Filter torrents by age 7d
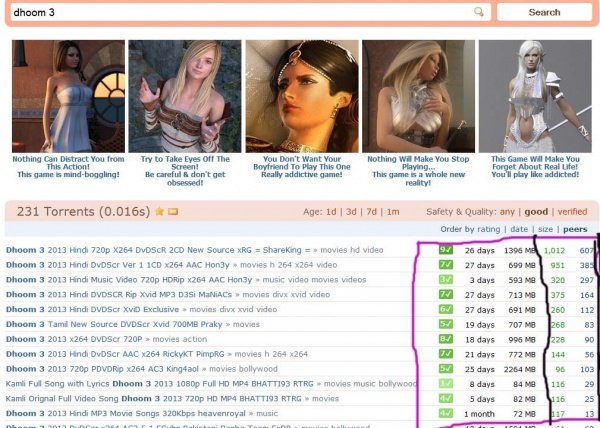Screen dimensions: 600x428 point(372,212)
